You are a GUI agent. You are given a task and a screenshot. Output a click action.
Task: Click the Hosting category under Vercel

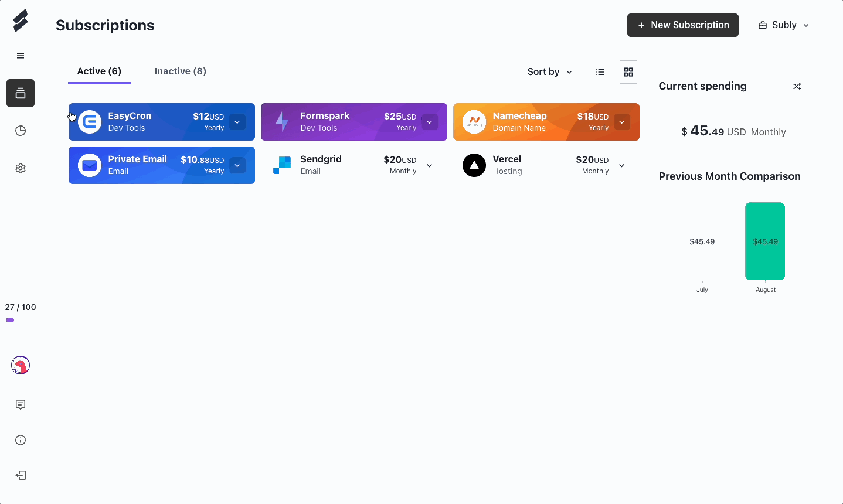(507, 171)
